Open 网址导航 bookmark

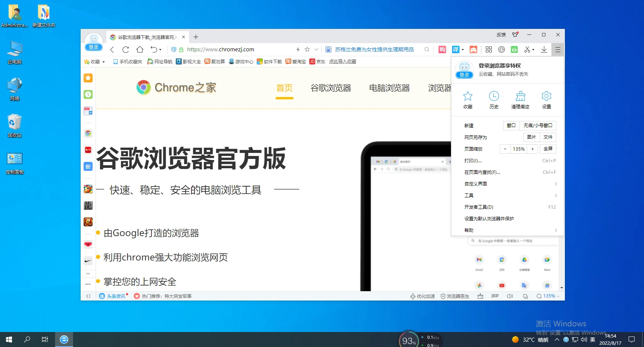pos(160,61)
